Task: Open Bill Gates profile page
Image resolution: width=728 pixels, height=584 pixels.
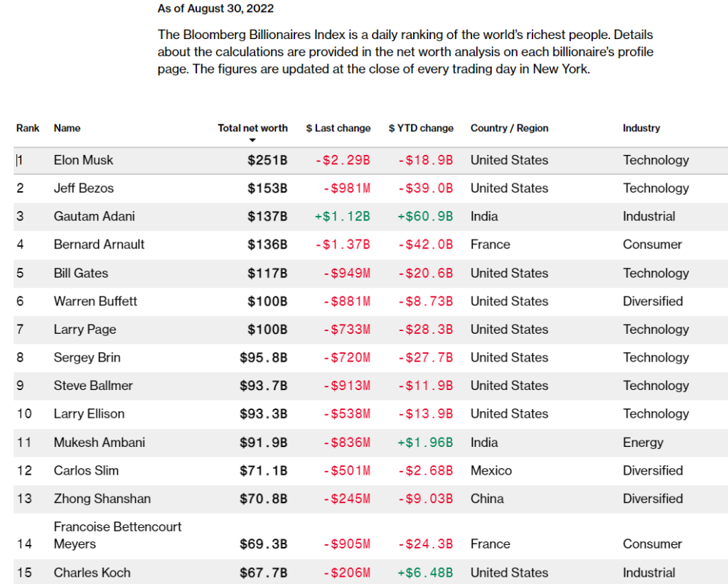Action: pos(81,273)
